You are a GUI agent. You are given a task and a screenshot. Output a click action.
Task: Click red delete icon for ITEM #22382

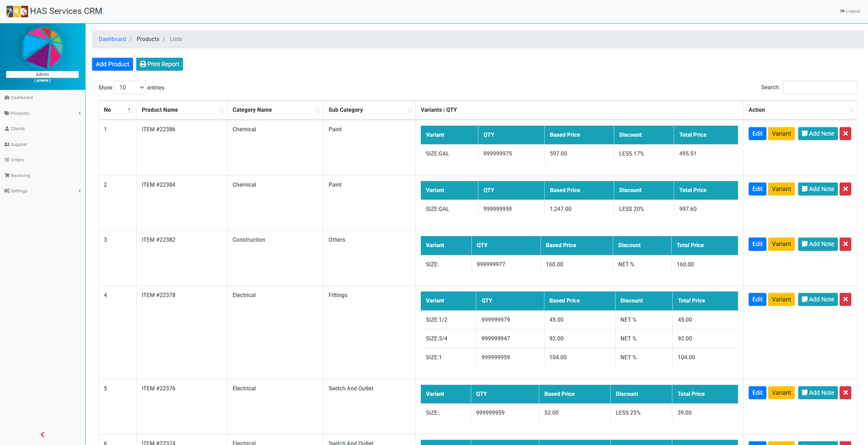845,244
